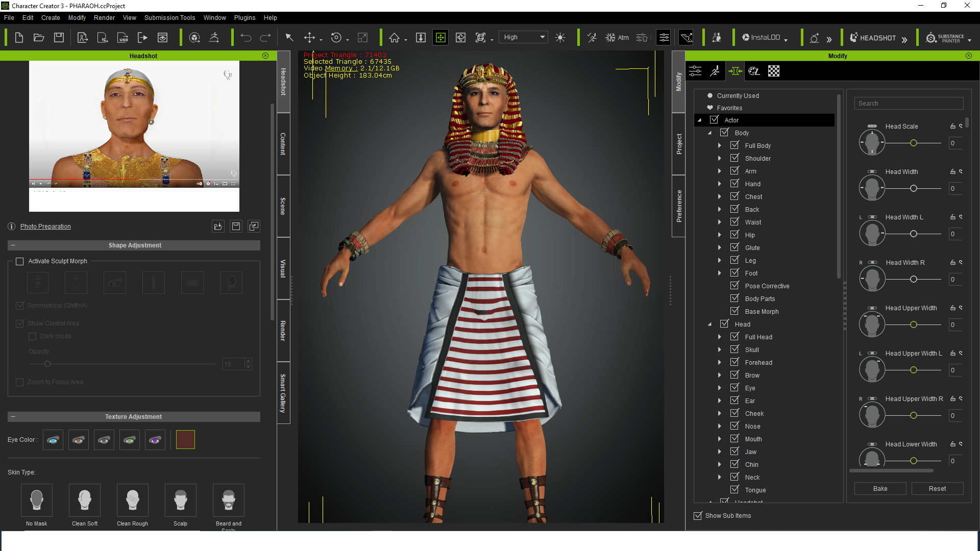Enable Activate Sculpt Morph checkbox
This screenshot has height=551, width=980.
tap(20, 261)
